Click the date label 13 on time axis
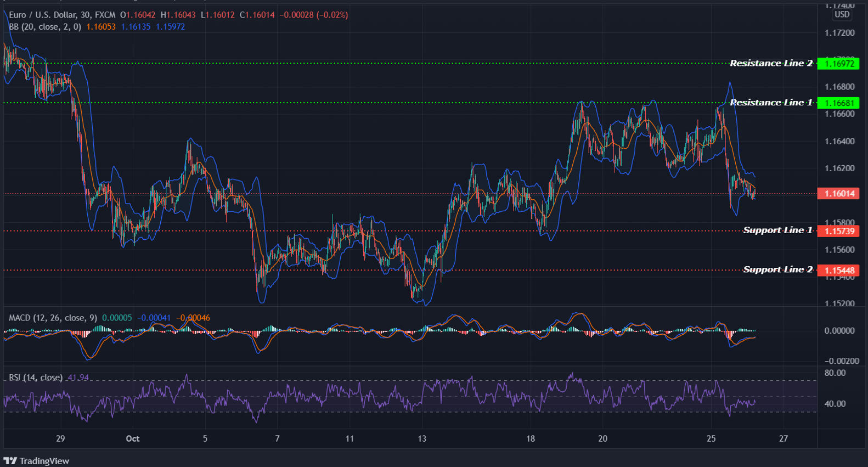Viewport: 868px width, 467px height. 422,438
